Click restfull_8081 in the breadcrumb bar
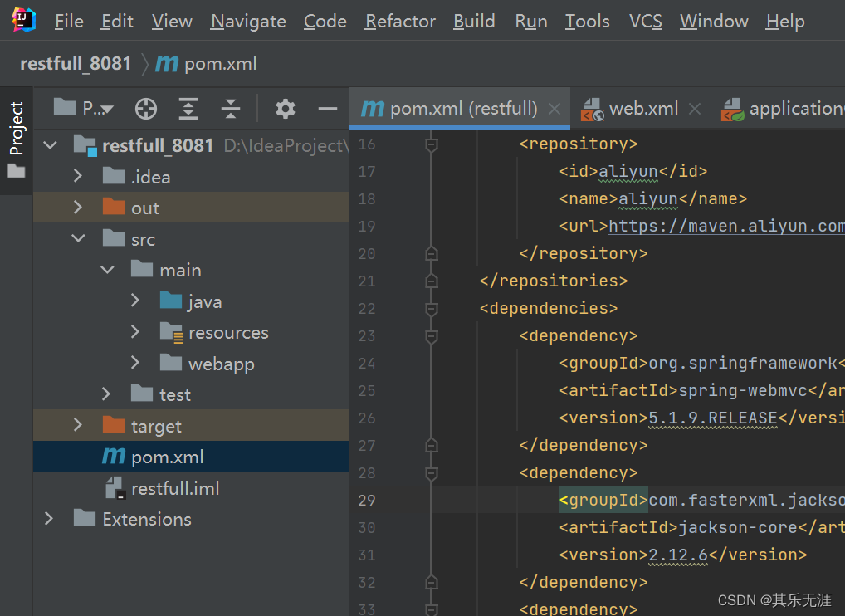845x616 pixels. pyautogui.click(x=76, y=64)
